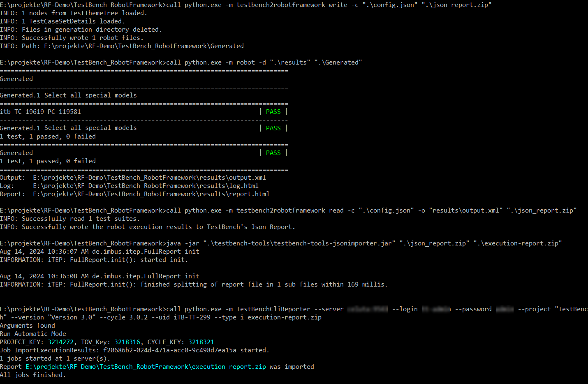Click 'Run Automatic Mode' line
The width and height of the screenshot is (588, 384).
pos(33,334)
